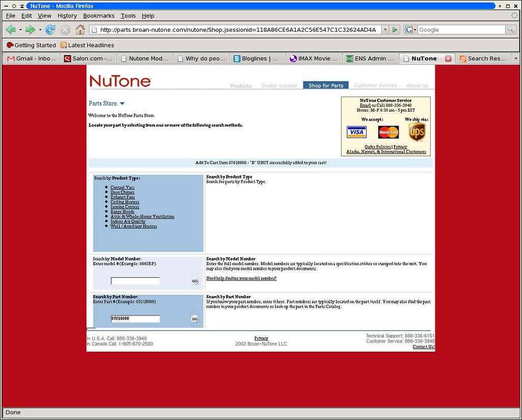Click the MasterCard logo
This screenshot has width=522, height=420.
pyautogui.click(x=388, y=132)
